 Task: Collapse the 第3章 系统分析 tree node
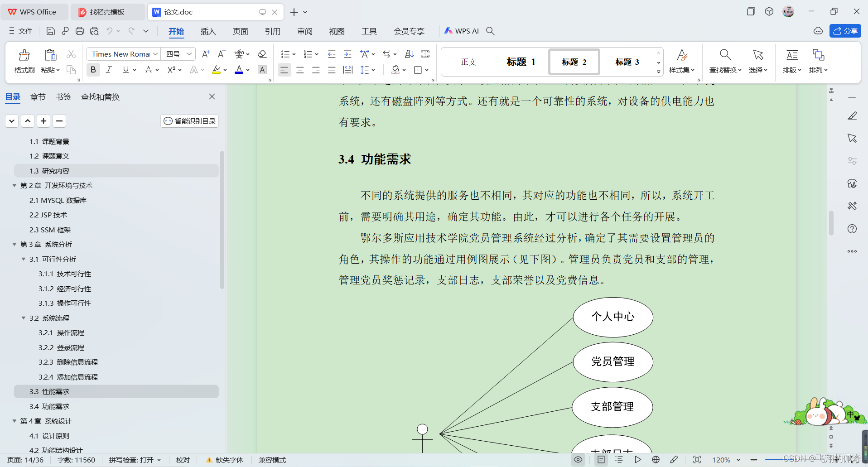click(14, 244)
